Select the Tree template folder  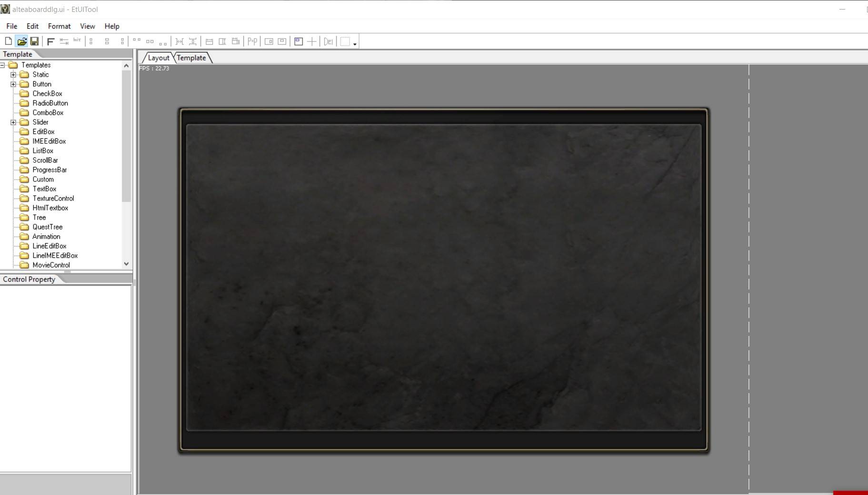tap(39, 217)
